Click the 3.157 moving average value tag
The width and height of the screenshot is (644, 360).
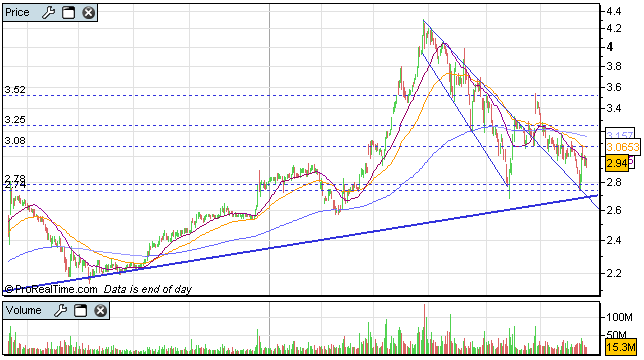[620, 135]
